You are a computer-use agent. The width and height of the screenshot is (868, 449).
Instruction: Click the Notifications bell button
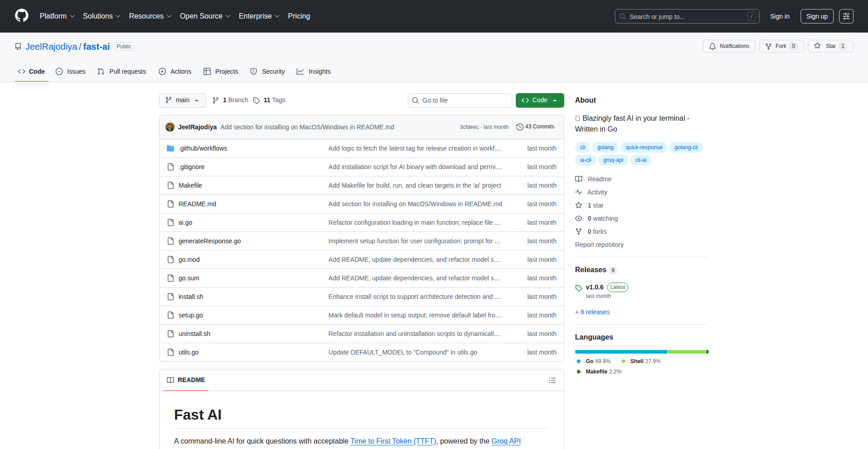click(729, 46)
